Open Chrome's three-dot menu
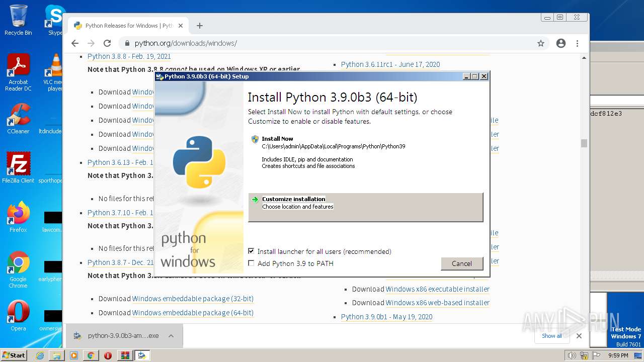The height and width of the screenshot is (362, 644). (577, 43)
